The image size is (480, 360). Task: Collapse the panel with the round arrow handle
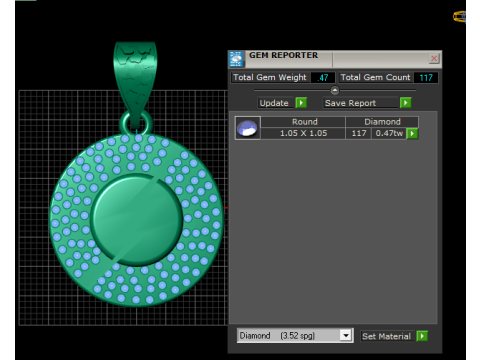335,90
